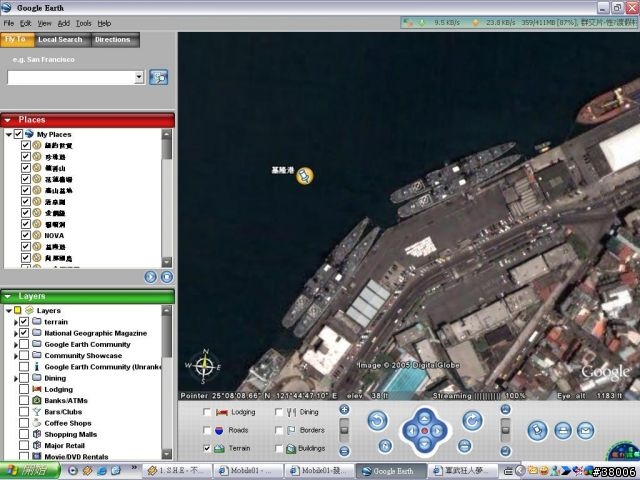Switch to the Local Search tab
640x480 pixels.
point(60,40)
